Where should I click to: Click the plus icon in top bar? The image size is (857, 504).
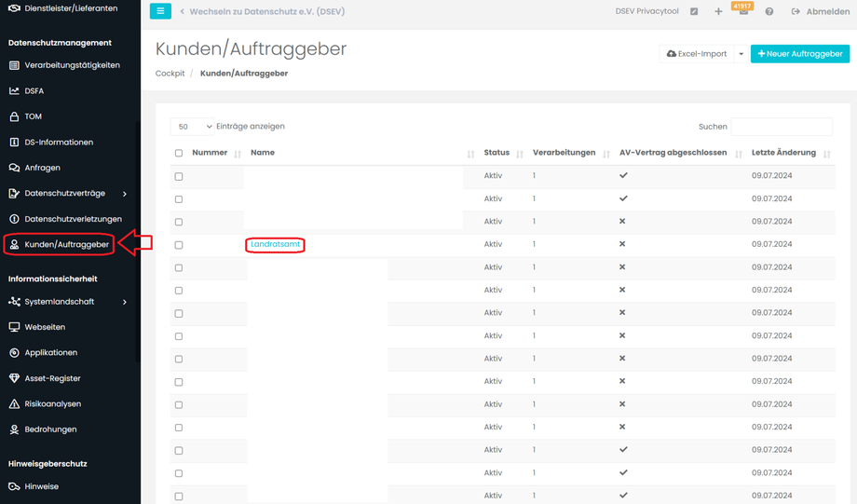718,12
